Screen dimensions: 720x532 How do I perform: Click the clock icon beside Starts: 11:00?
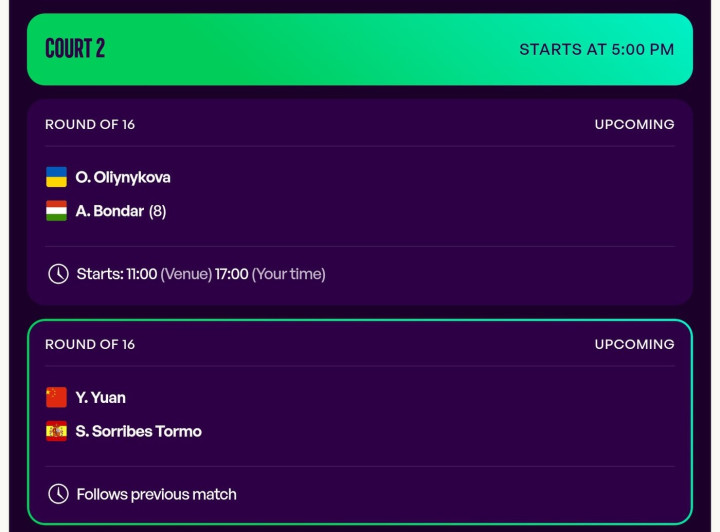coord(58,273)
